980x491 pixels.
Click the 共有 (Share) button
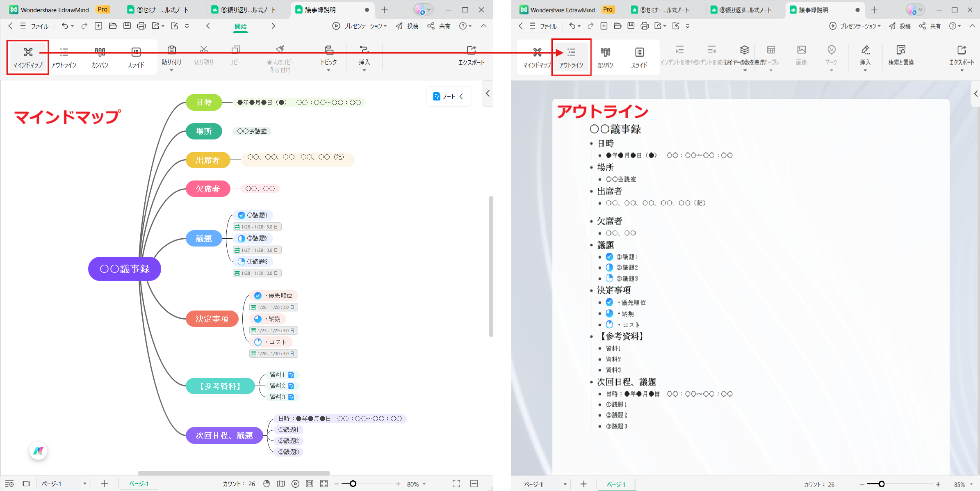coord(439,26)
